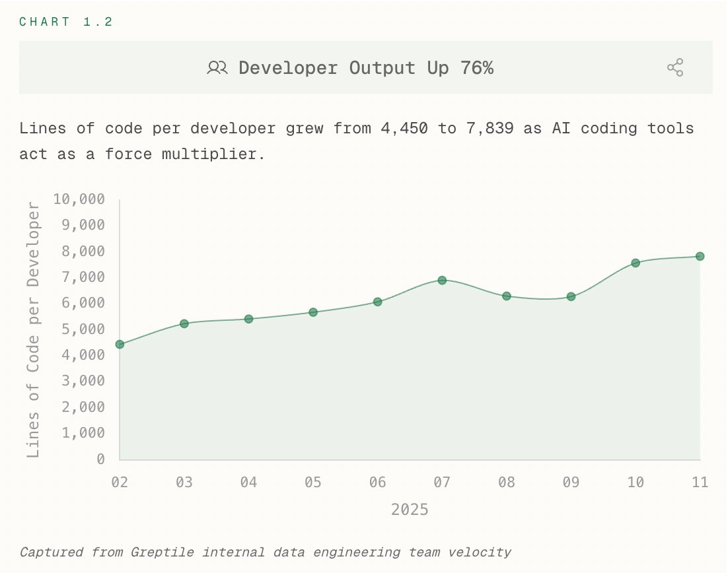Select the data point for month 05
The height and width of the screenshot is (573, 728).
pyautogui.click(x=313, y=312)
